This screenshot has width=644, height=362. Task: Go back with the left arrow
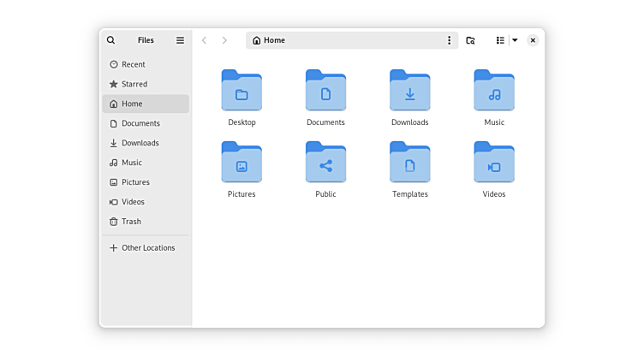[204, 40]
